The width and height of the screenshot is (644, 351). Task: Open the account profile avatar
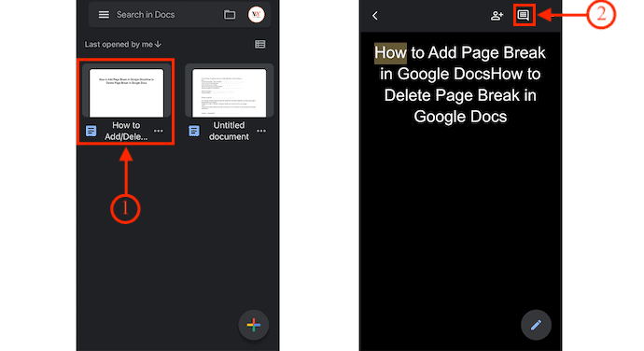257,14
